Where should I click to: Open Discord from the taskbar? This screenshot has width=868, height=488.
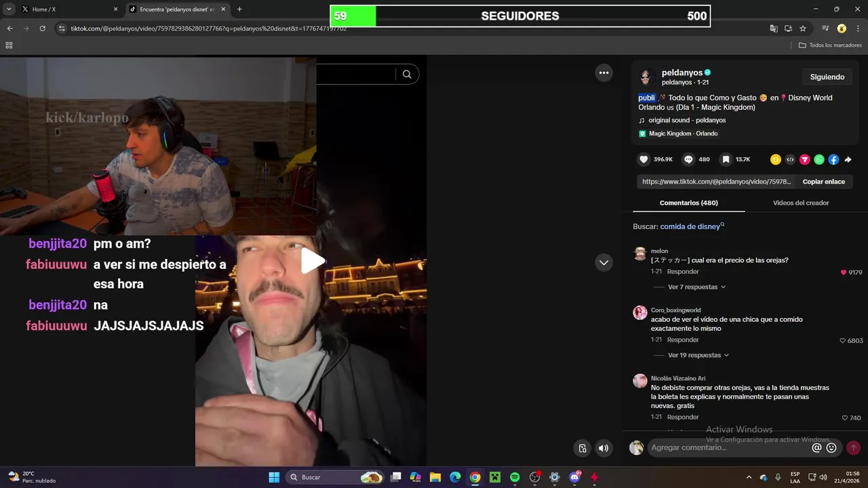[x=574, y=477]
